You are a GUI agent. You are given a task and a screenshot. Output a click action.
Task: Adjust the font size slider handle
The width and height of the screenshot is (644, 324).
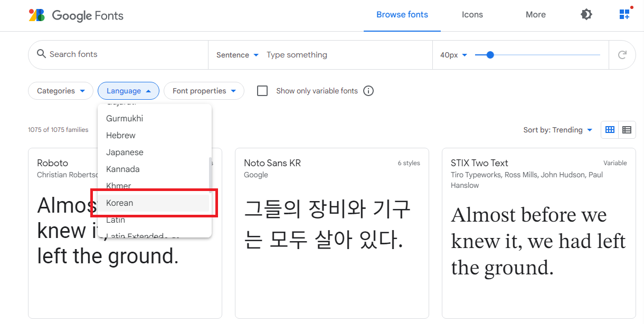click(x=490, y=55)
